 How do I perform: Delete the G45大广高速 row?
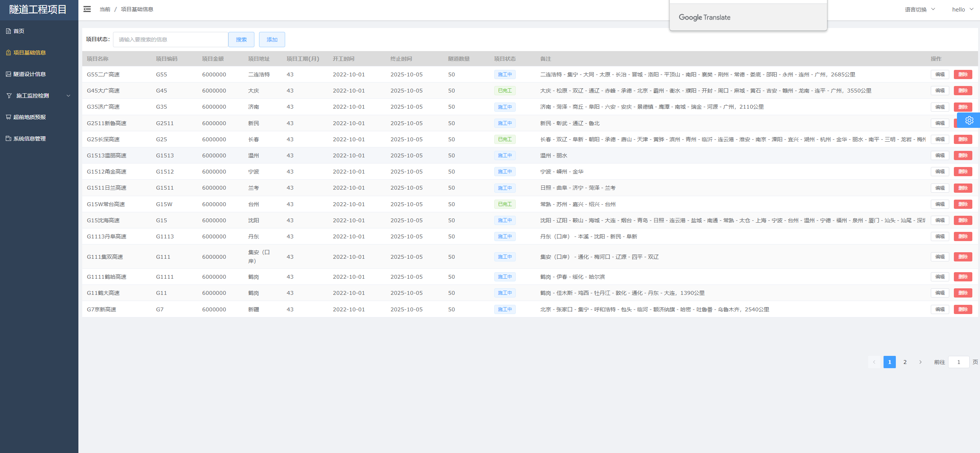(x=963, y=91)
